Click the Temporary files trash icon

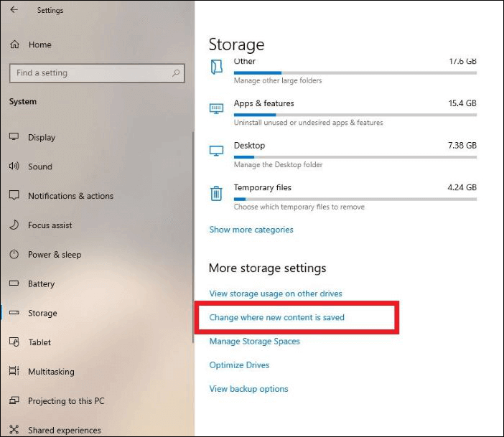coord(216,193)
